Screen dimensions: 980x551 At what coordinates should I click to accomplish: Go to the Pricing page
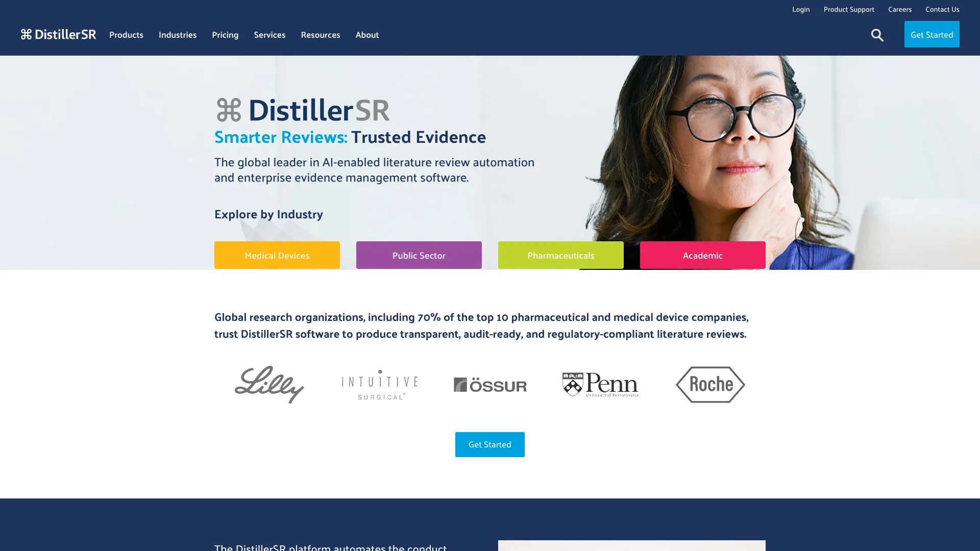[x=225, y=35]
